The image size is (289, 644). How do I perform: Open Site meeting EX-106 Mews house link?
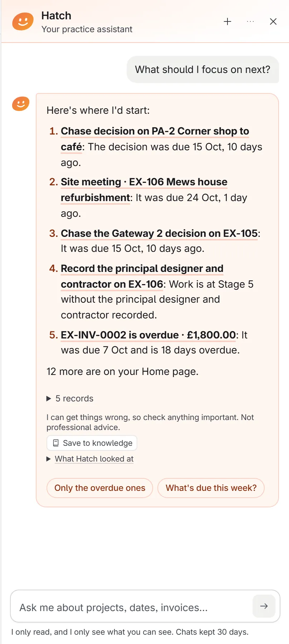144,190
